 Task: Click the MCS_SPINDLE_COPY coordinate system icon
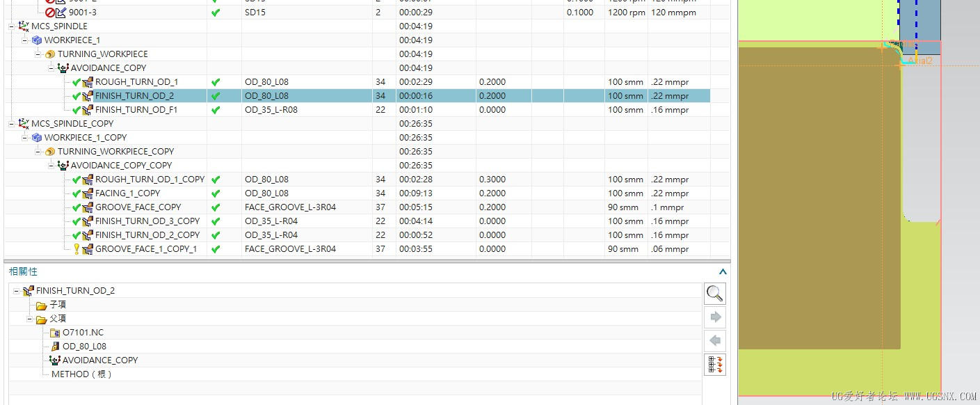24,123
